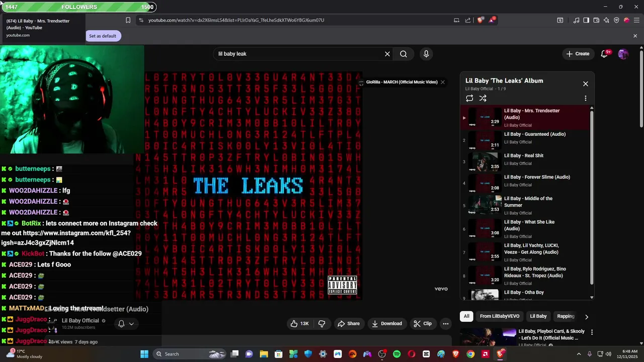The width and height of the screenshot is (644, 362).
Task: Click the Brave Shields lion icon
Action: 480,20
